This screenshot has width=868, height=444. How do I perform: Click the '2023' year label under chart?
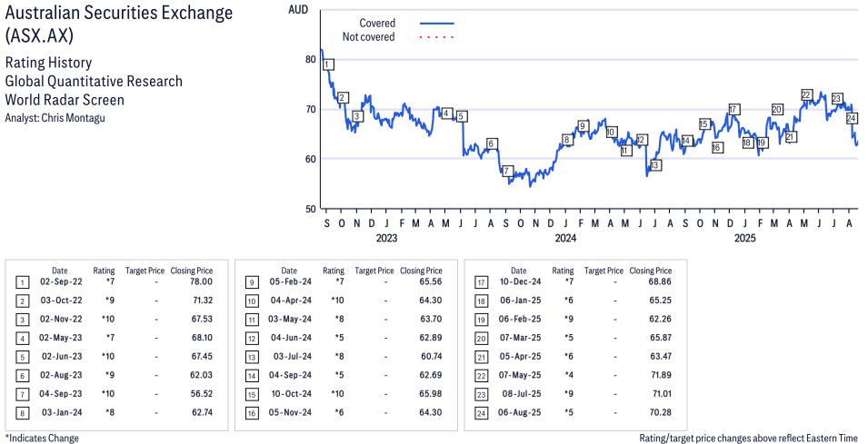(x=386, y=238)
